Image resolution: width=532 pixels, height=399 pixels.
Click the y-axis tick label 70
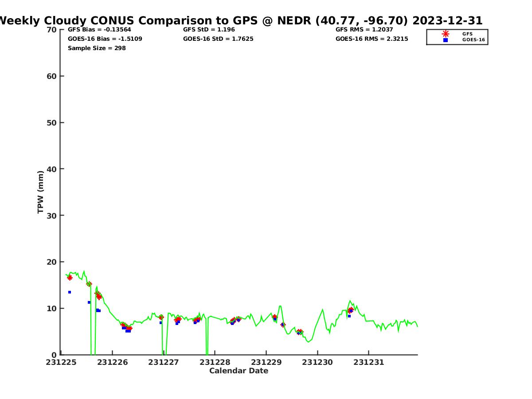click(x=52, y=30)
